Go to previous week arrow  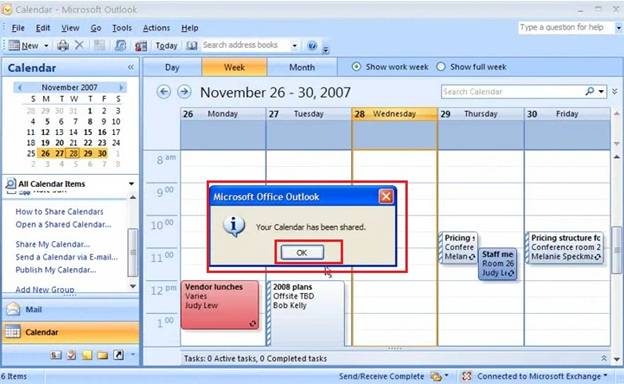[164, 92]
